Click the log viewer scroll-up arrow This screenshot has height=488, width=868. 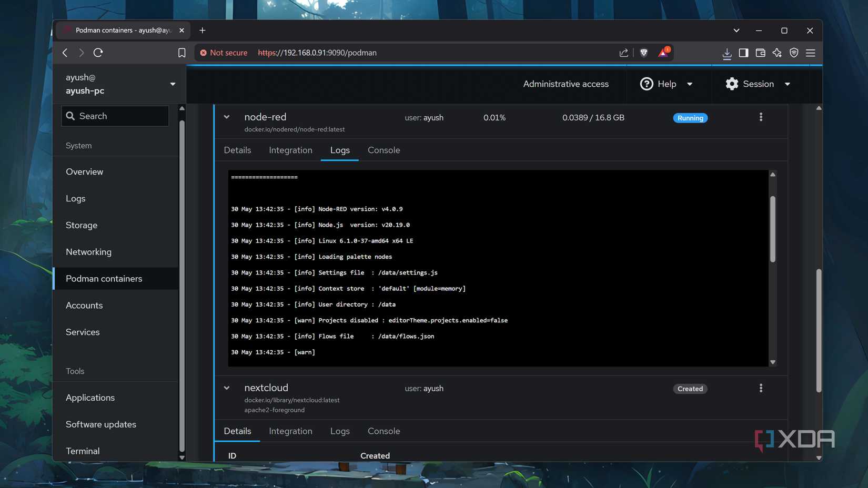[773, 175]
